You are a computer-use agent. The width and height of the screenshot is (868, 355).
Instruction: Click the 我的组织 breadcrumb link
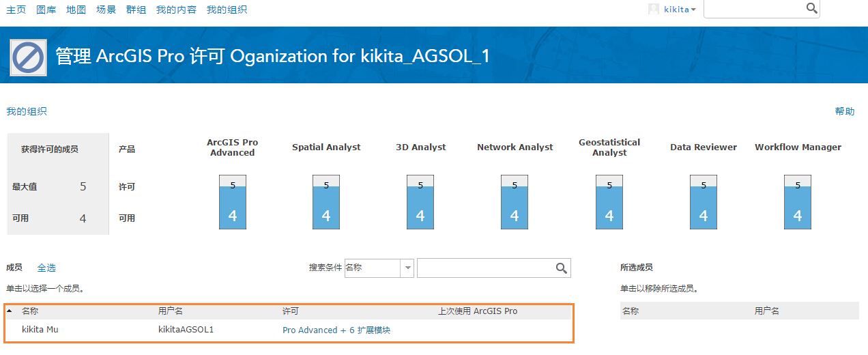[x=27, y=111]
